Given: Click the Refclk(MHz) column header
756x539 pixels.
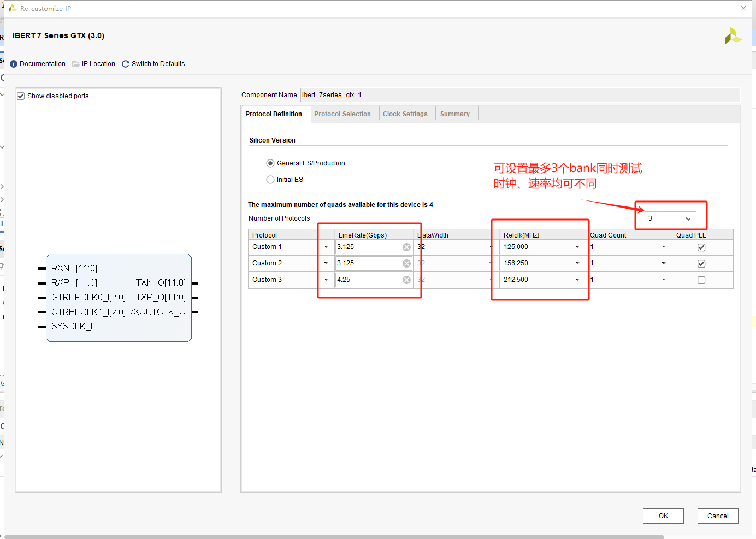Looking at the screenshot, I should 522,235.
